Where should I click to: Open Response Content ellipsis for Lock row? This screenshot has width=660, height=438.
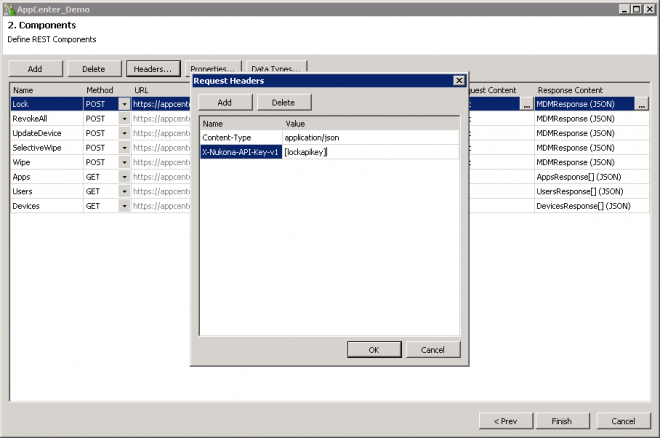coord(641,104)
